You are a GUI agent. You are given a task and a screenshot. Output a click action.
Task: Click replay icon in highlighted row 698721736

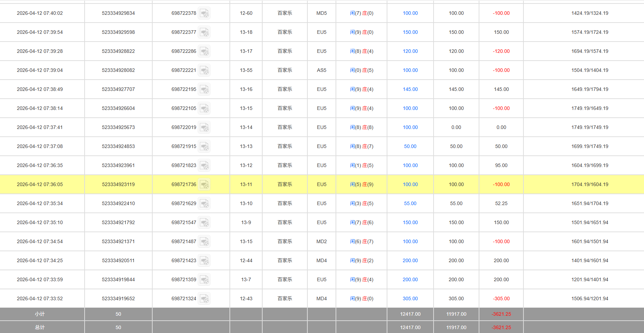[204, 185]
